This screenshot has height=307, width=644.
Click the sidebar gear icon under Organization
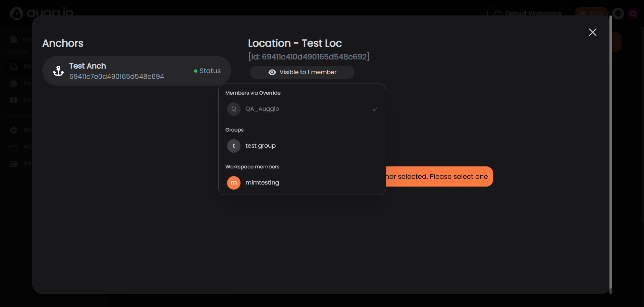[x=14, y=130]
